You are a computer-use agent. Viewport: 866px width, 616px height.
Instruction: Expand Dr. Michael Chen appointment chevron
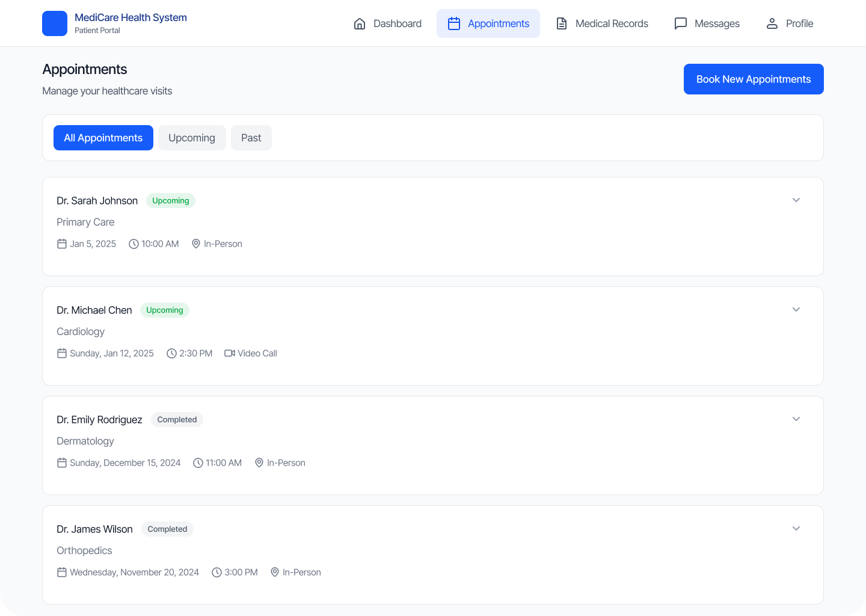[x=796, y=310]
